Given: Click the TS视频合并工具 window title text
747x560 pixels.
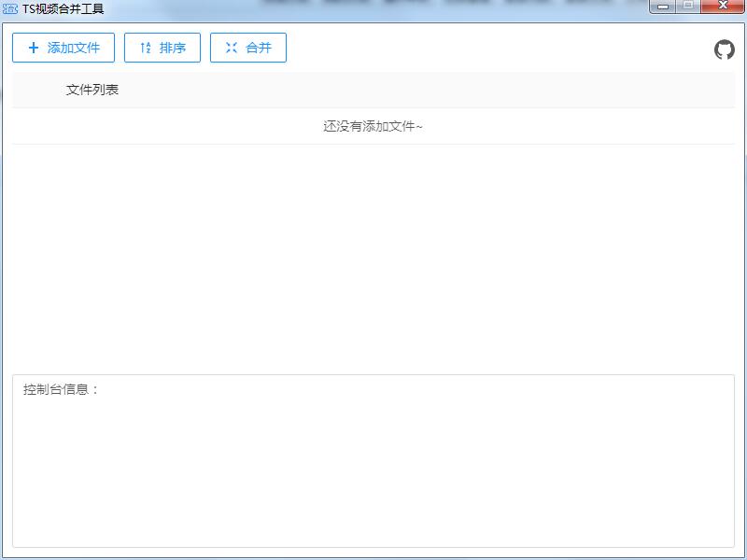Looking at the screenshot, I should (63, 8).
